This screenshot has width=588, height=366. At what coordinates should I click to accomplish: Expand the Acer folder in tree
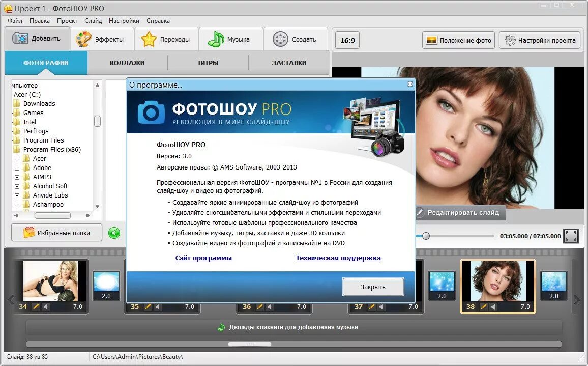click(x=17, y=159)
